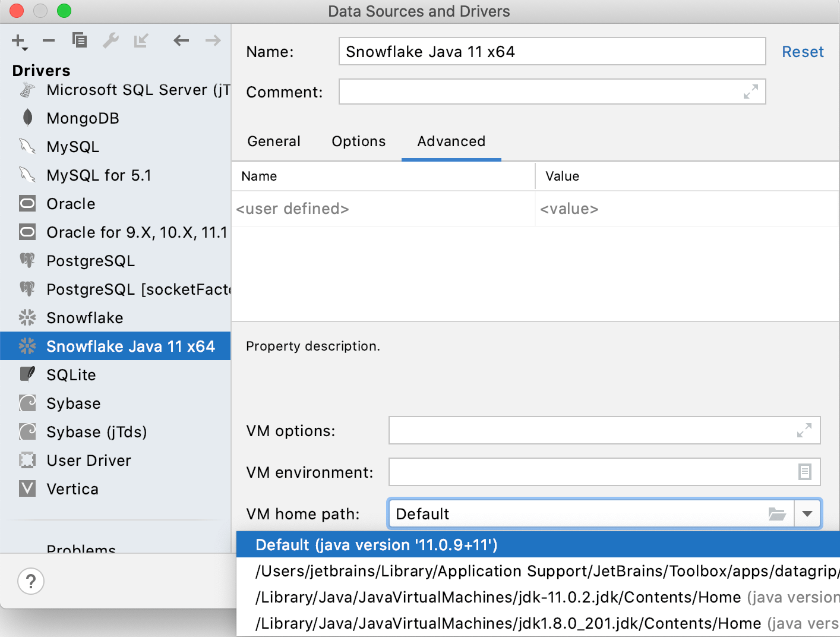The width and height of the screenshot is (840, 637).
Task: Open the VM home path dropdown
Action: 808,513
